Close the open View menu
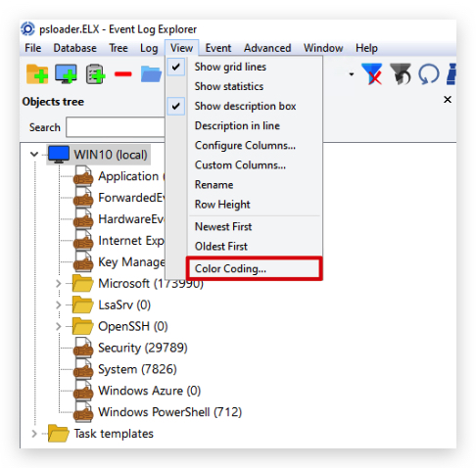Screen dimensions: 476x468 [181, 48]
